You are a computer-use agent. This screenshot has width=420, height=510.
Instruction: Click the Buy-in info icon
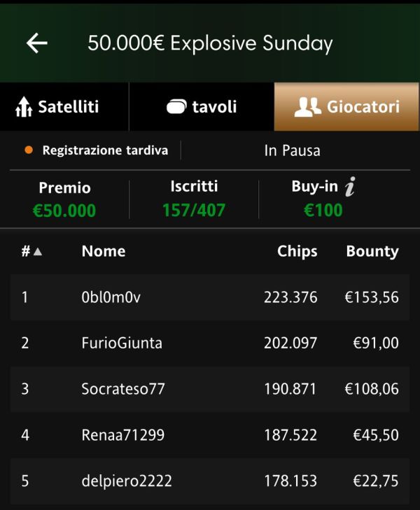[x=350, y=187]
